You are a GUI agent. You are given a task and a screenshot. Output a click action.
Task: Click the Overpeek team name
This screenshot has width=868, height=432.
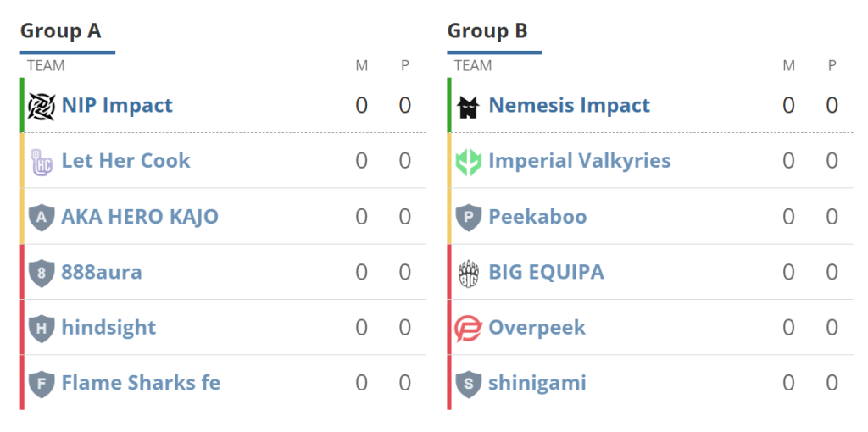pos(537,328)
